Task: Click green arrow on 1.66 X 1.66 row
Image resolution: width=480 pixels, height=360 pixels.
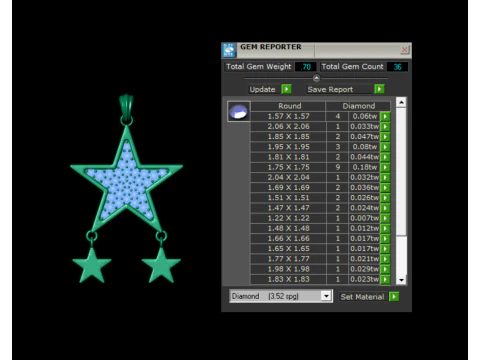Action: (385, 238)
